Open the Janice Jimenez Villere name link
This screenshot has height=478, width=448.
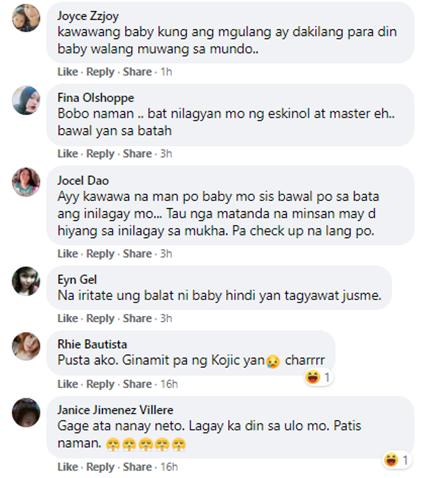[x=115, y=410]
